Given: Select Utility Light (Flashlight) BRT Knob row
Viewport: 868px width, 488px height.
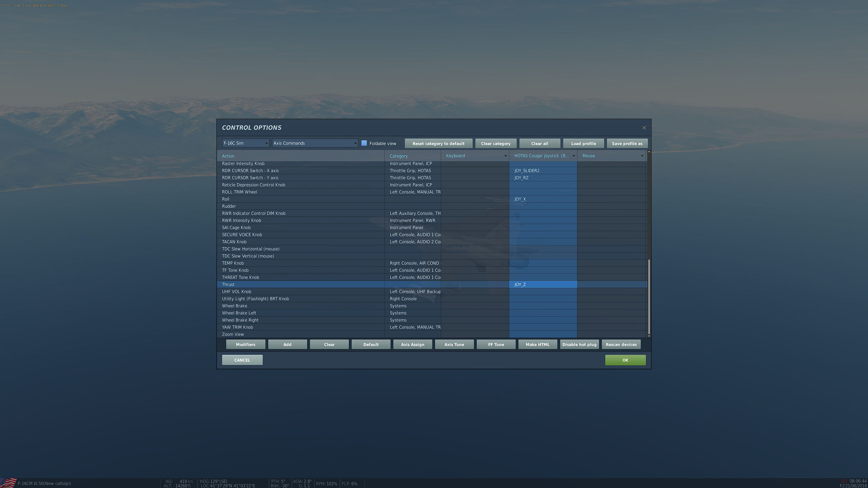Looking at the screenshot, I should point(432,299).
